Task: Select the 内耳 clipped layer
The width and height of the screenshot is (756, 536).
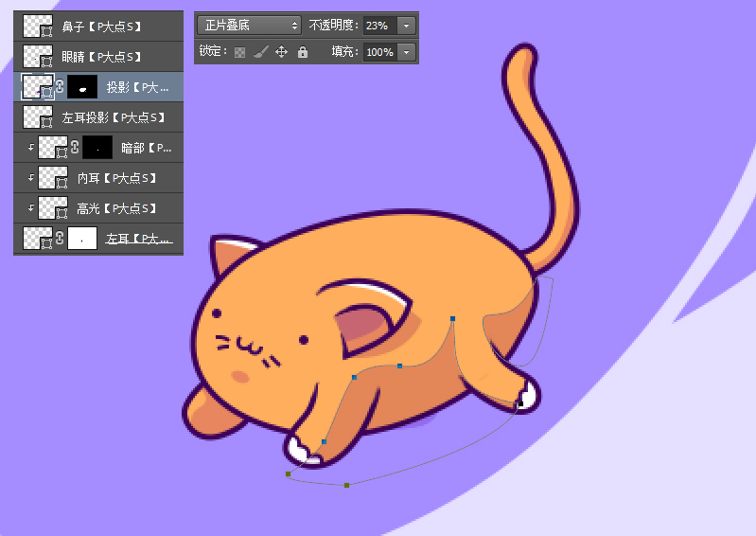Action: tap(115, 178)
